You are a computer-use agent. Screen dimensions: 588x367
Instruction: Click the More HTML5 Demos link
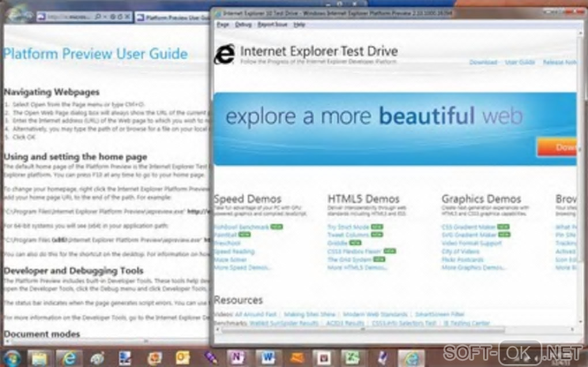click(x=357, y=268)
